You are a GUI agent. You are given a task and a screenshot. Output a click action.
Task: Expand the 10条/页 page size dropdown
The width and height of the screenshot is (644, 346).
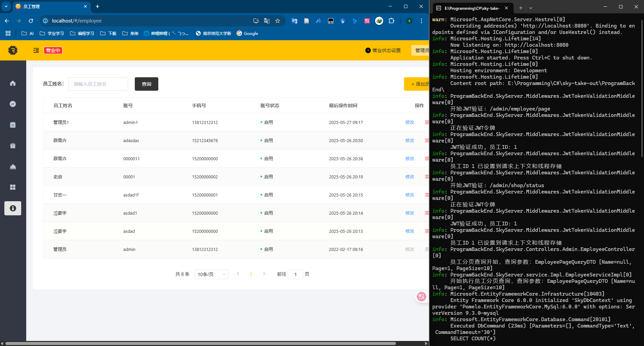211,274
